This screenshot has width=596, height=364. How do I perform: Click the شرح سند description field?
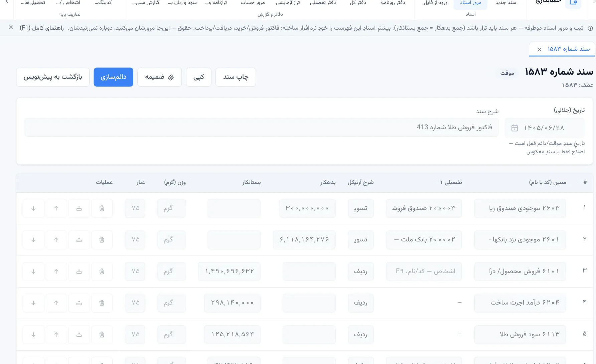click(262, 127)
